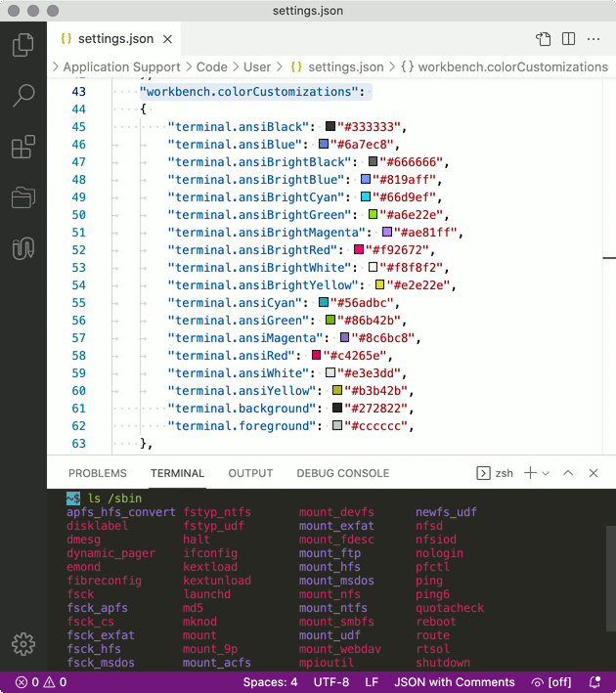Viewport: 616px width, 693px height.
Task: Click the Code breadcrumb segment
Action: (212, 66)
